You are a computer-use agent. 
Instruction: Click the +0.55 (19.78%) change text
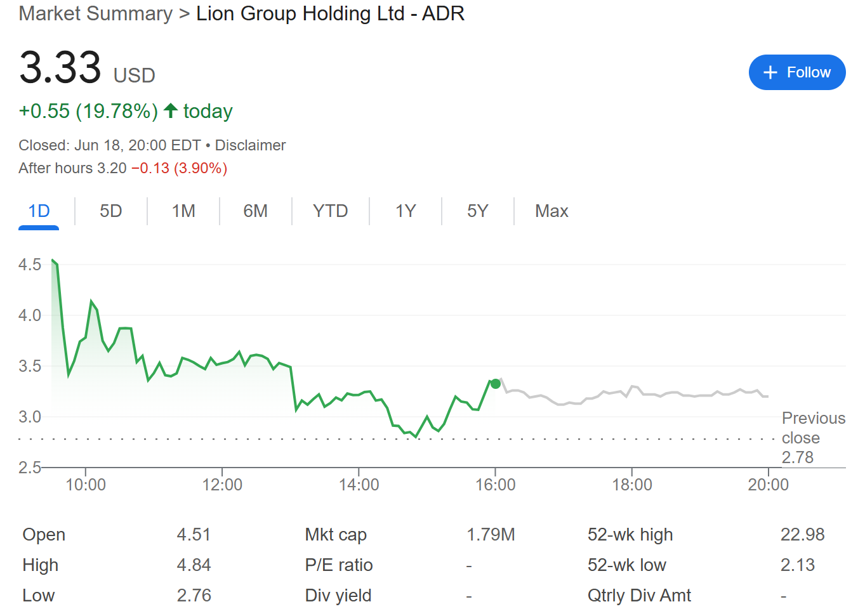click(x=88, y=111)
